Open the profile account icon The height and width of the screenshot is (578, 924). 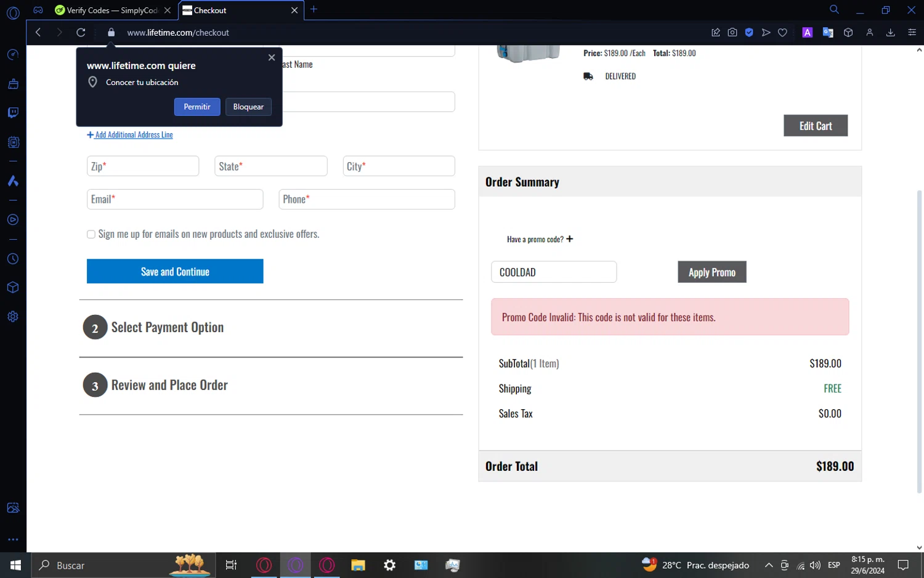tap(870, 33)
